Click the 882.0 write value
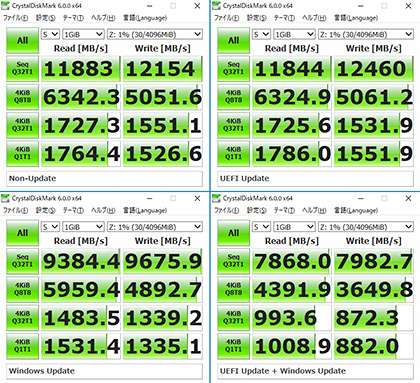 pyautogui.click(x=374, y=346)
